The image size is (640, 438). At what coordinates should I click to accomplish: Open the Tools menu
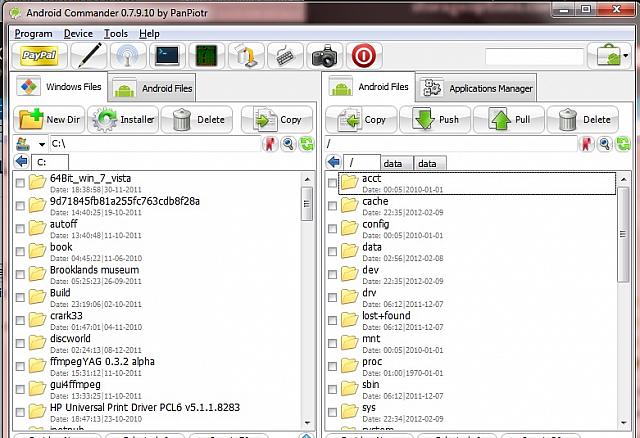[x=116, y=33]
